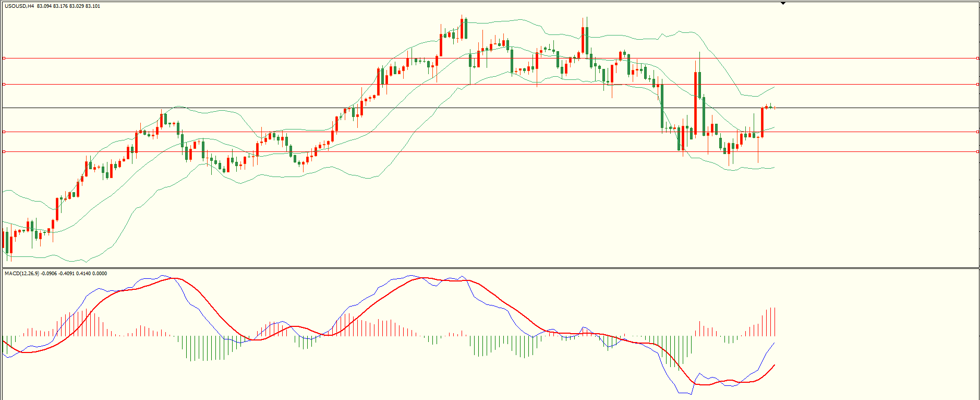Click the right end of the thick red MACD signal line
The height and width of the screenshot is (400, 980).
775,365
